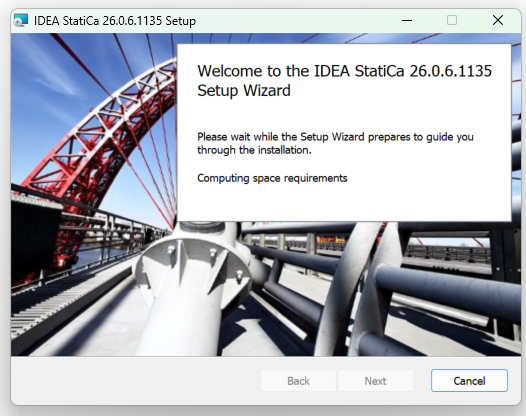Click the title bar text IDEA StatiCa Setup
The image size is (526, 416).
click(115, 21)
